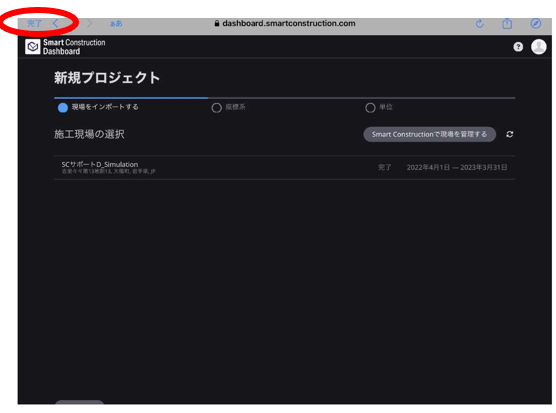Select the 座標系 step

(x=229, y=107)
